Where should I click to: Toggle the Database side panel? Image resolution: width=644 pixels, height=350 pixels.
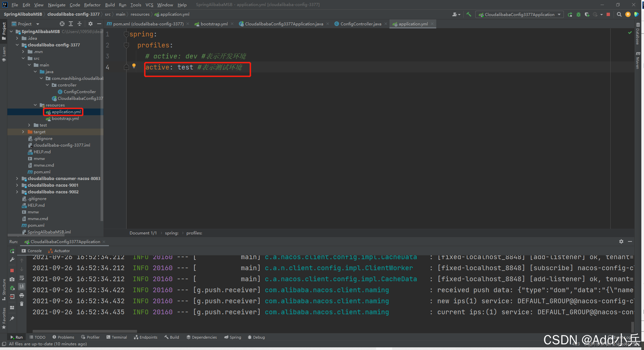(638, 34)
